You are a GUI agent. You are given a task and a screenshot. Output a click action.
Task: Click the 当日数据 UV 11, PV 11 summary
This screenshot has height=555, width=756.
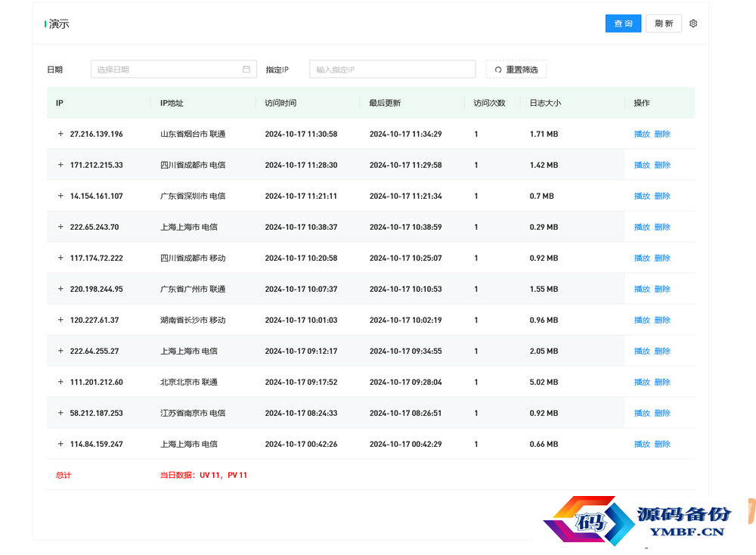[x=203, y=475]
